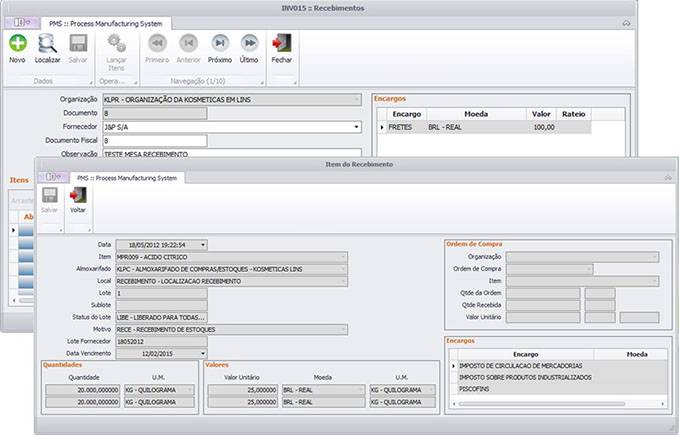679x435 pixels.
Task: Select the FRETES row in Encargos grid
Action: point(484,127)
